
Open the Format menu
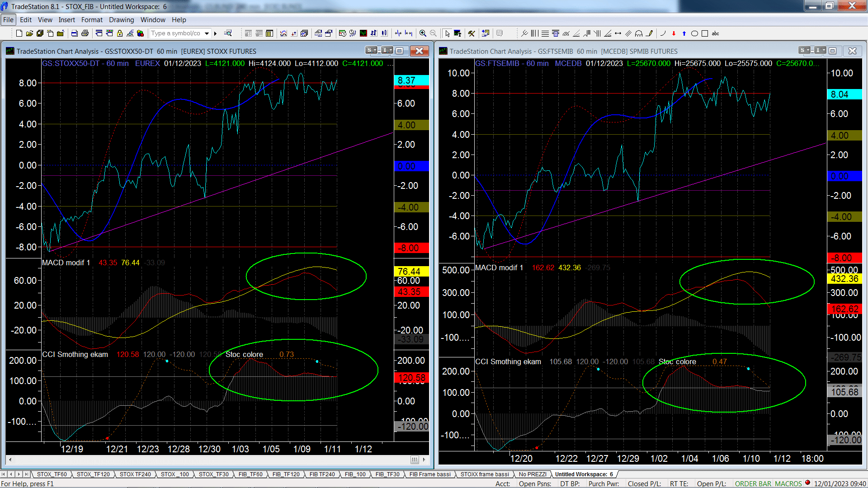pyautogui.click(x=92, y=20)
